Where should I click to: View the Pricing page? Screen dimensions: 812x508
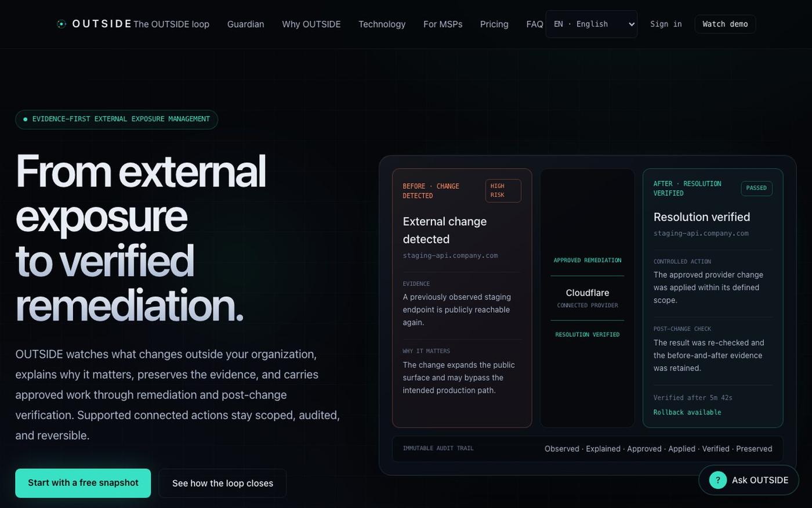click(494, 24)
